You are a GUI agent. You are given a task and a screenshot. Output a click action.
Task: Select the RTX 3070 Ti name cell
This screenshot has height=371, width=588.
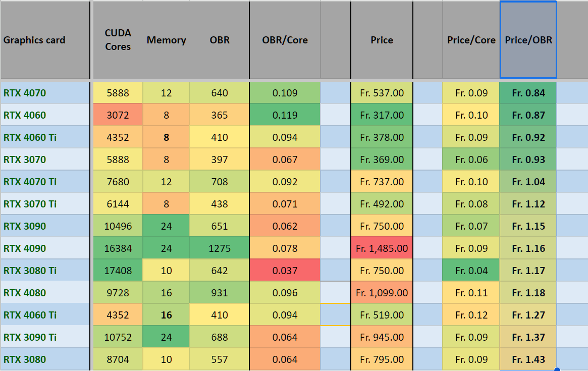click(45, 204)
